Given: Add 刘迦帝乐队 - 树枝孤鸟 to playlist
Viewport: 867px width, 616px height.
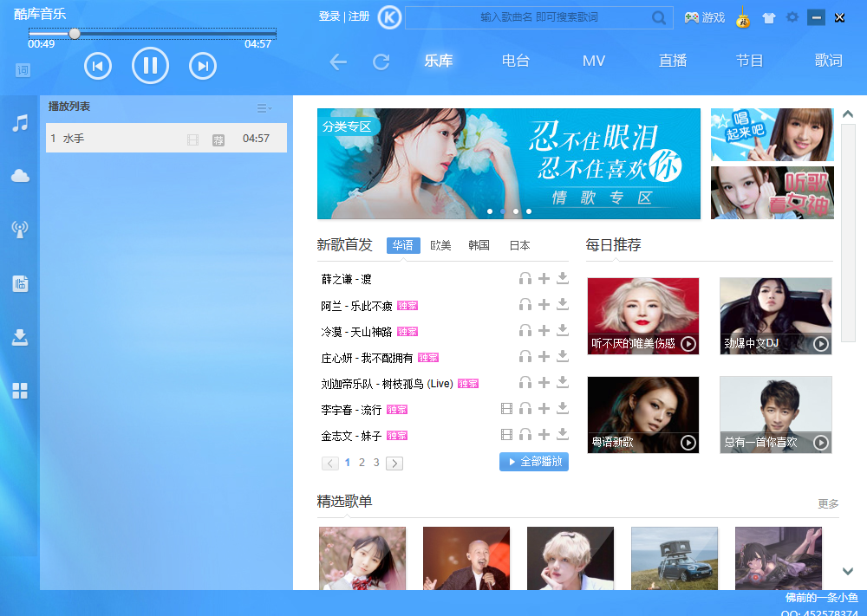Looking at the screenshot, I should [544, 382].
